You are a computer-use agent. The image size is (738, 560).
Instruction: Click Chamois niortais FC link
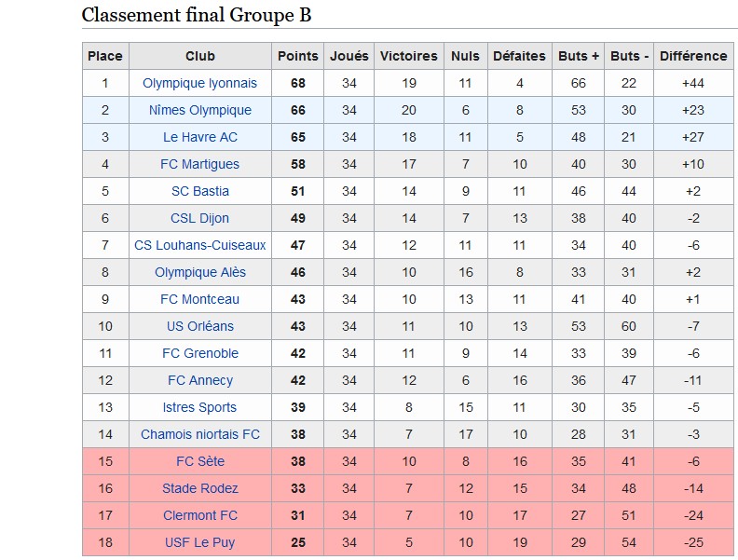[x=199, y=434]
